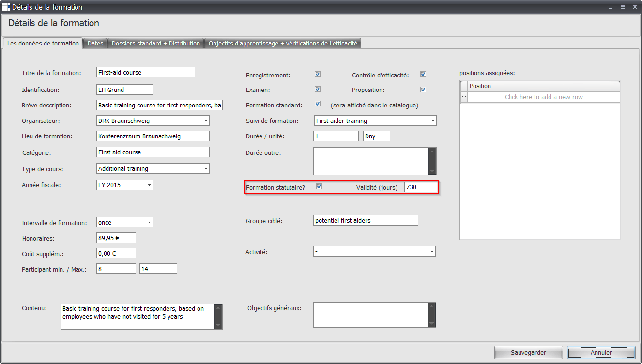
Task: Expand the Activité combo box
Action: click(x=431, y=252)
